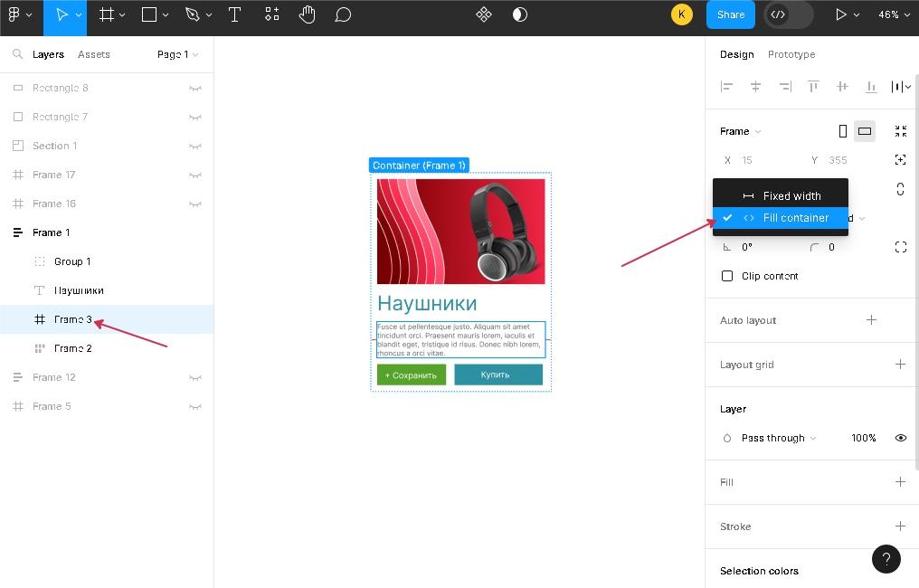
Task: Click the Pen tool icon
Action: coord(192,14)
